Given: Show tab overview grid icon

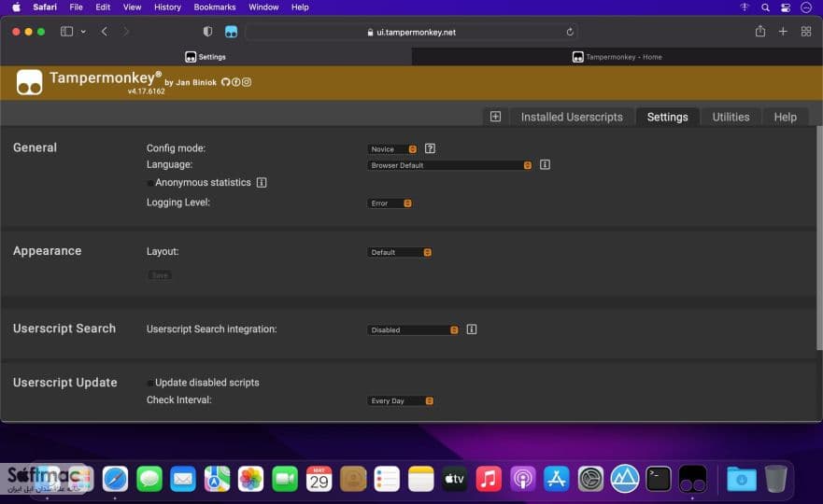Looking at the screenshot, I should [806, 32].
